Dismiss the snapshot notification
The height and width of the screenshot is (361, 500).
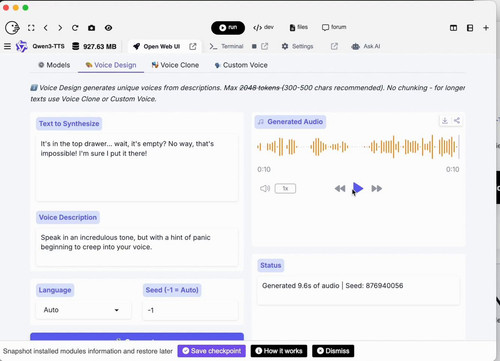coord(333,351)
